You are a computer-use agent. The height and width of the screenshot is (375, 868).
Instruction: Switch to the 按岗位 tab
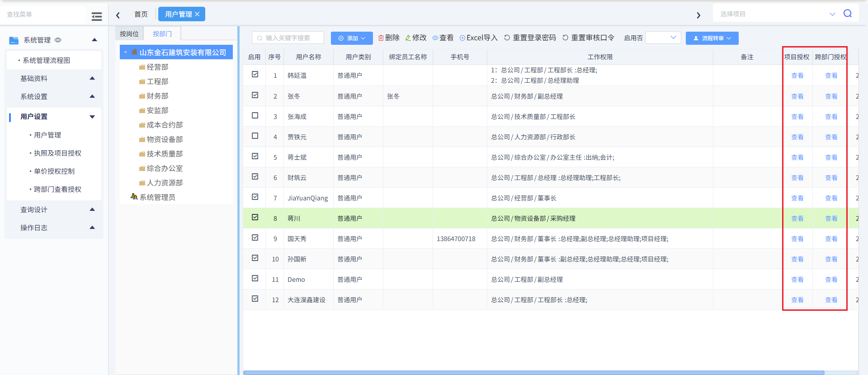point(129,33)
